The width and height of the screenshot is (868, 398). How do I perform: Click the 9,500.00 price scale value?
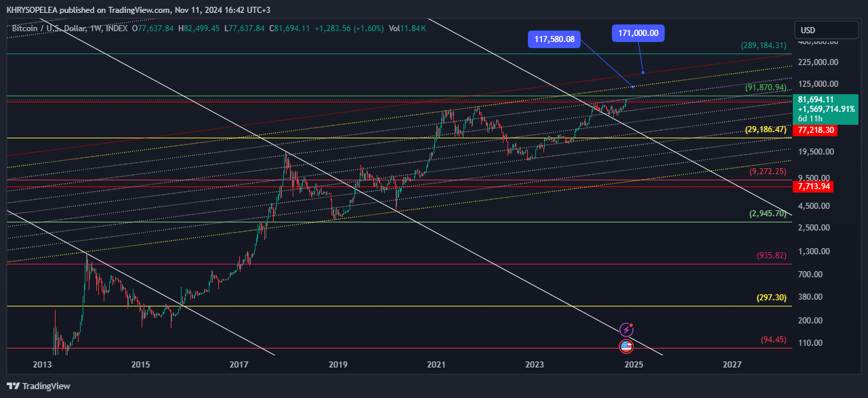tap(814, 178)
